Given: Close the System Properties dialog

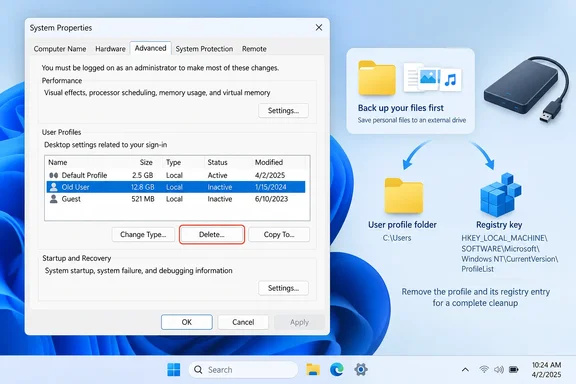Looking at the screenshot, I should [x=319, y=28].
